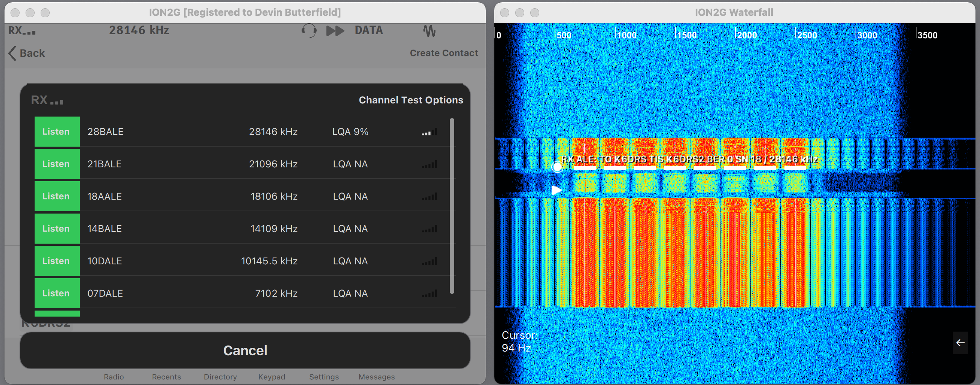Select the 07DALE channel name

tap(105, 293)
